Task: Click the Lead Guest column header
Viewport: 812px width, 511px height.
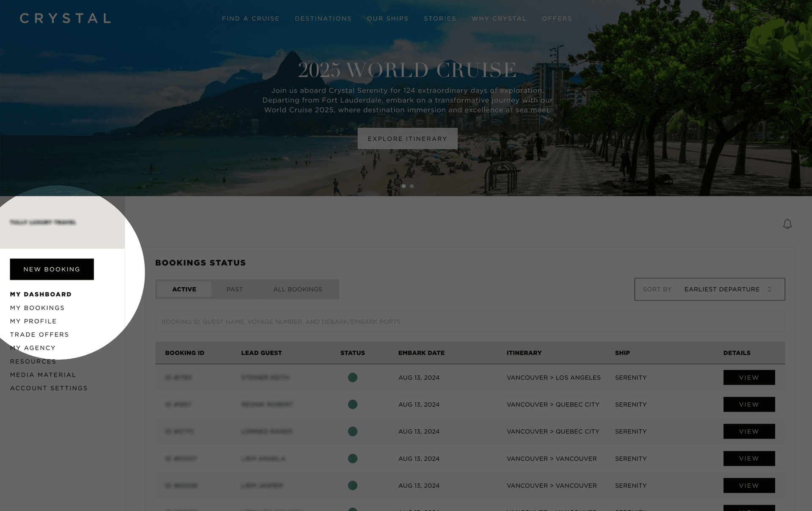Action: point(261,353)
